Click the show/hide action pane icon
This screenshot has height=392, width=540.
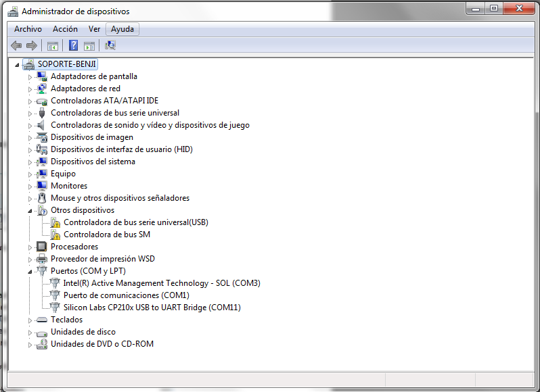[x=89, y=45]
